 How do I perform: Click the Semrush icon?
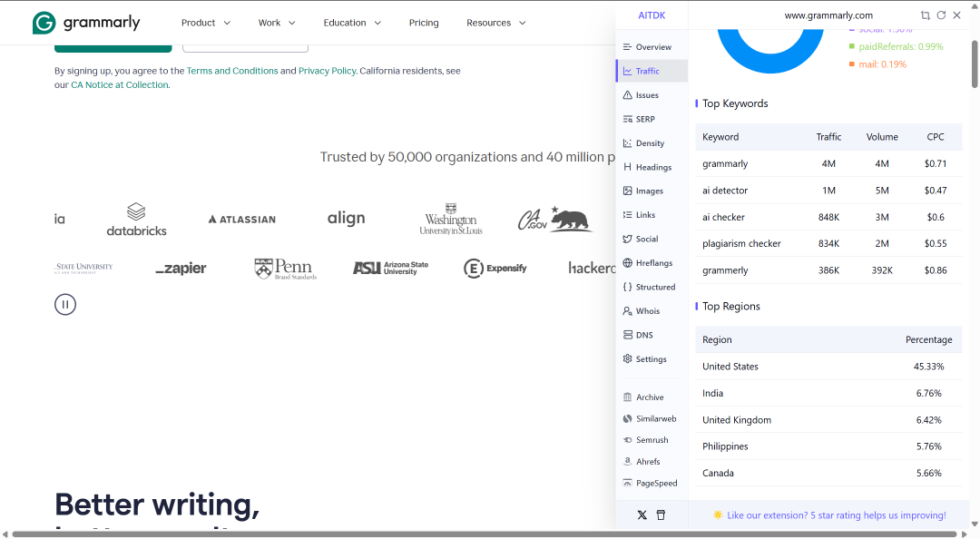coord(628,440)
